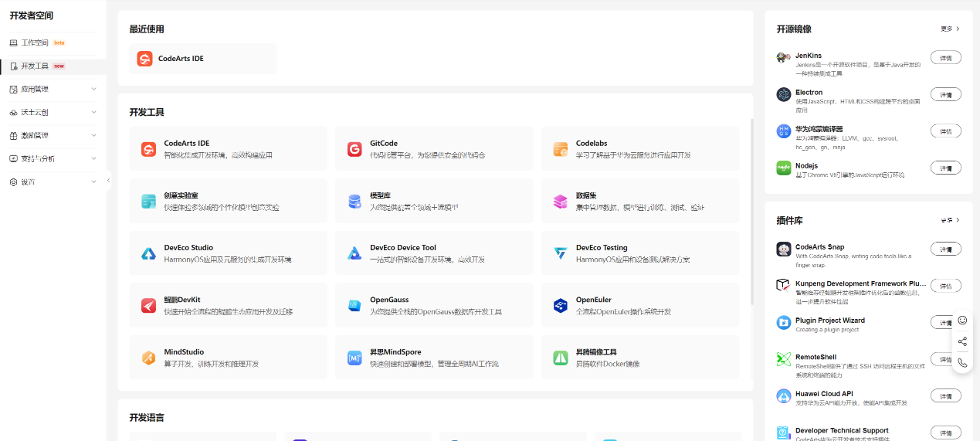Click the 开发语言 section heading
The height and width of the screenshot is (441, 980).
(147, 417)
